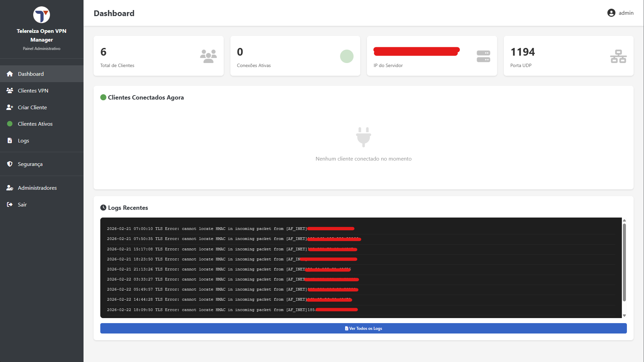Click the admin username label
644x362 pixels.
pos(626,13)
